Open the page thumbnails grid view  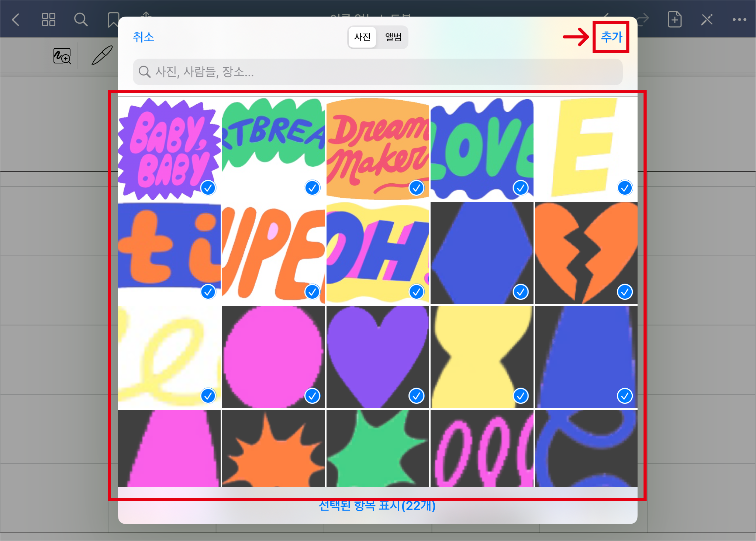click(48, 20)
